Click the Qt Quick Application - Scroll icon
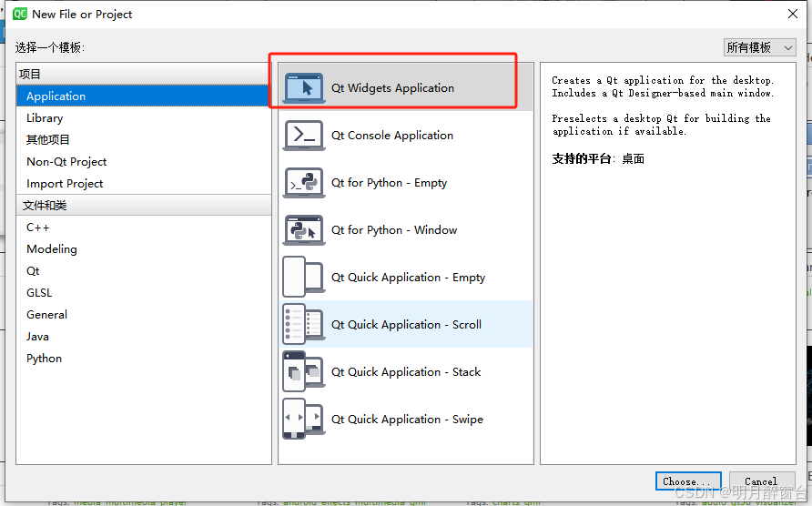Screen dimensions: 812x506 304,324
